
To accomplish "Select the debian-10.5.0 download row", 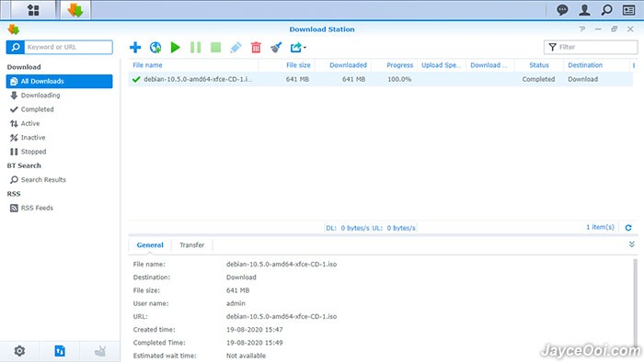I will coord(380,79).
